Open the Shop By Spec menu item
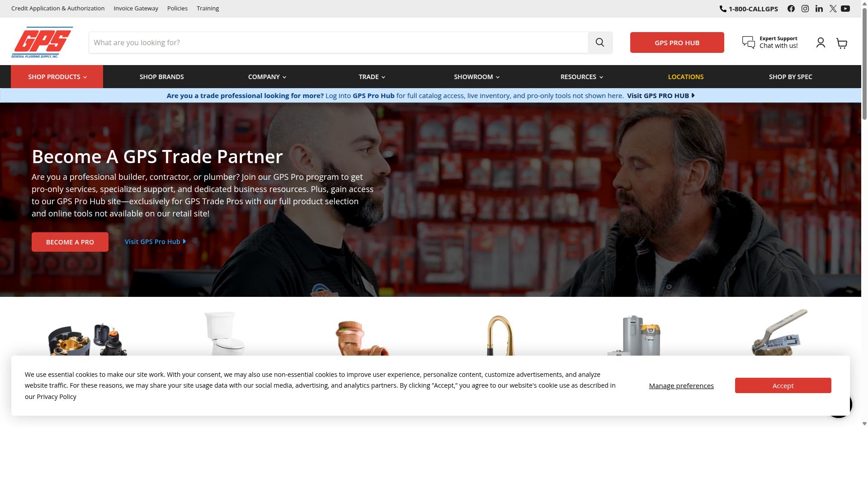 [791, 77]
